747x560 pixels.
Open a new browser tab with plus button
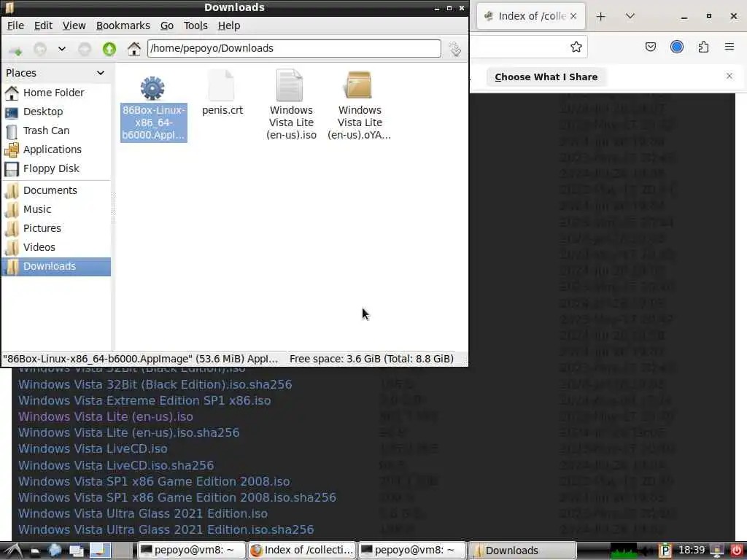point(601,17)
